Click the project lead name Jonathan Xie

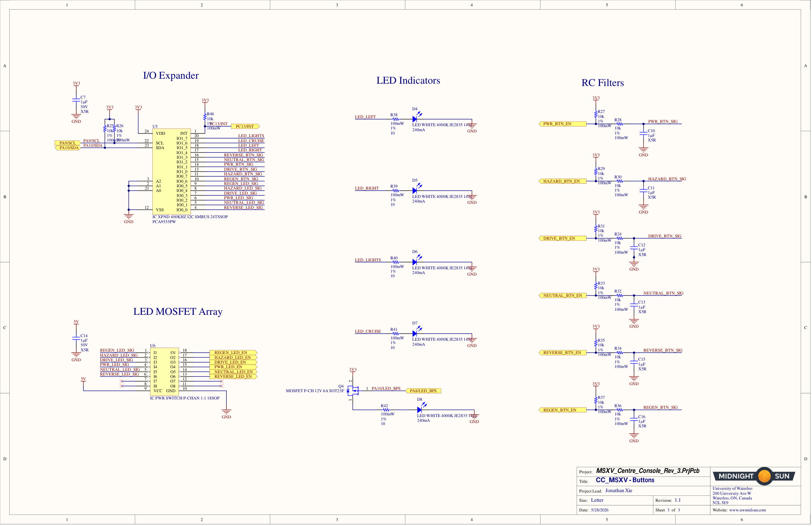(618, 490)
